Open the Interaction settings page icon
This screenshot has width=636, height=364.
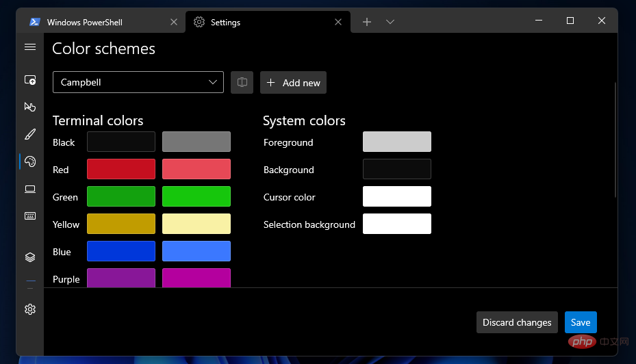[30, 107]
